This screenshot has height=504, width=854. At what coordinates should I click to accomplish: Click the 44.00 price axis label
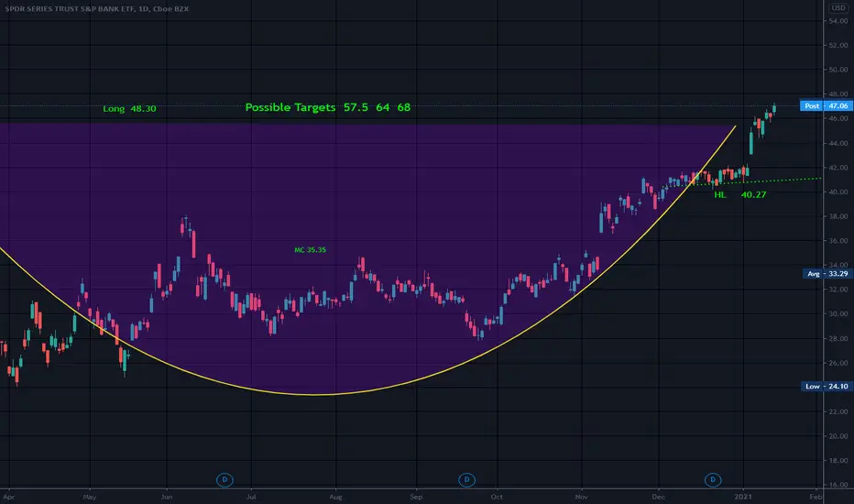838,143
